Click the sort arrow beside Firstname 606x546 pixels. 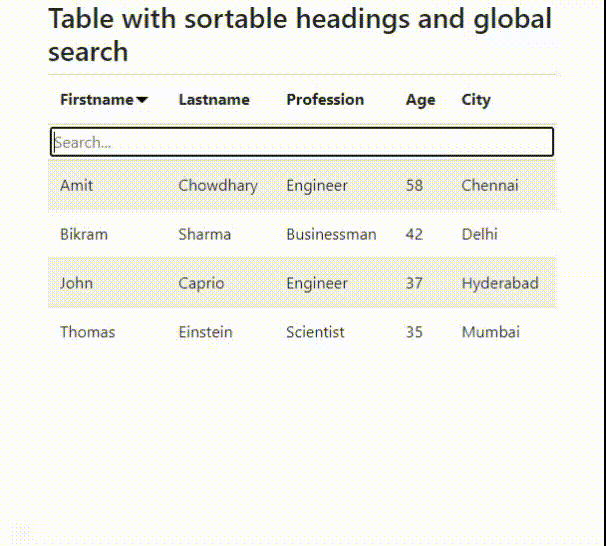coord(142,100)
